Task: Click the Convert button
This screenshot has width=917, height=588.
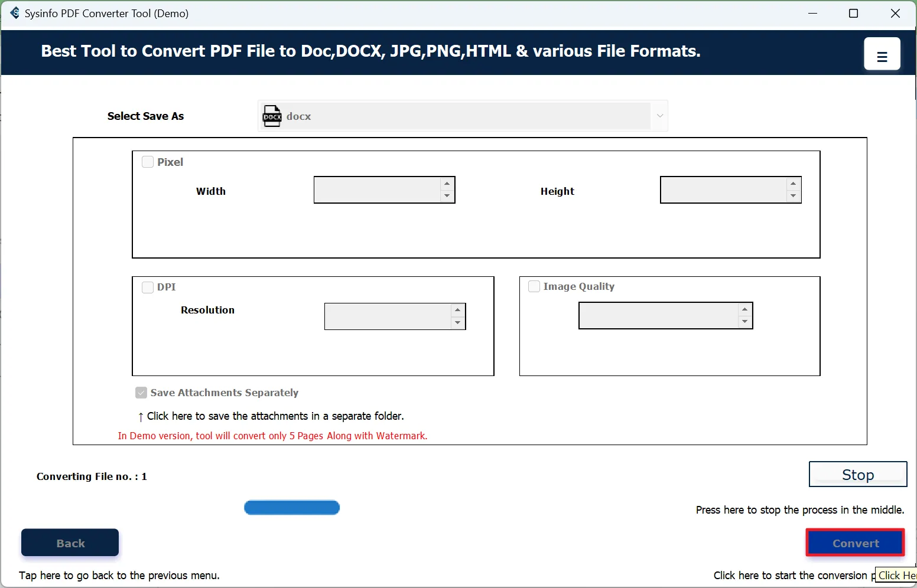Action: (855, 543)
